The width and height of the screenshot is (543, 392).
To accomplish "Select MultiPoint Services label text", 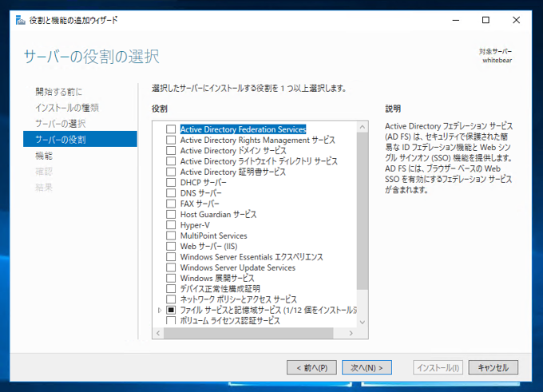I will (x=214, y=236).
